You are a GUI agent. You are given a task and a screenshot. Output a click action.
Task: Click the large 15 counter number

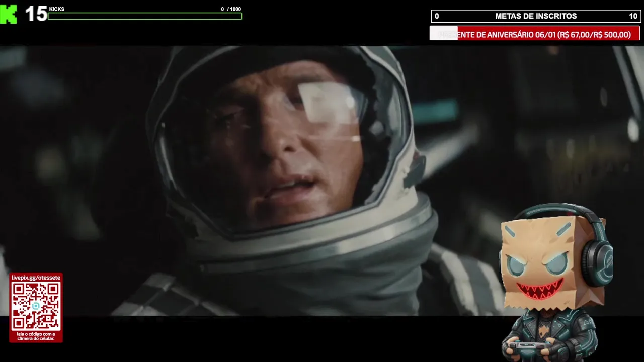(36, 14)
